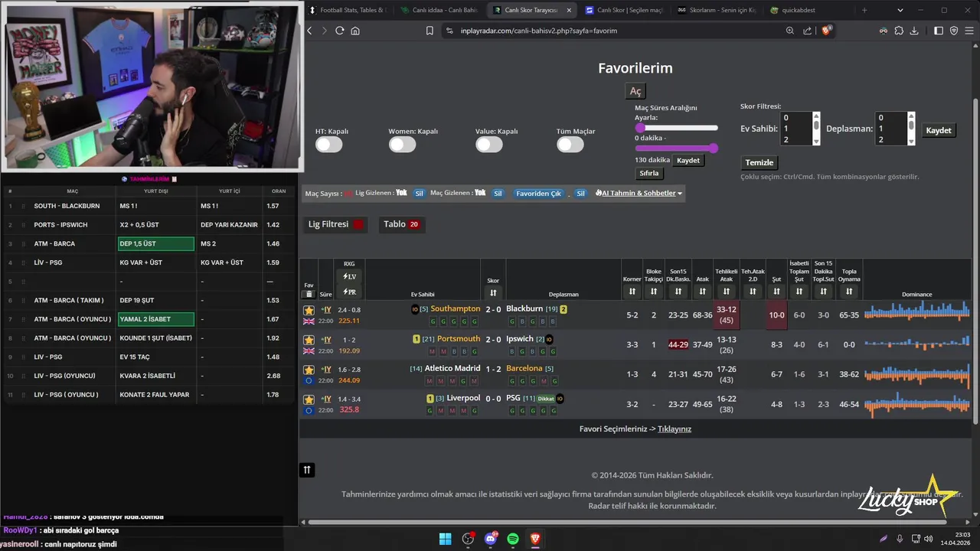The image size is (980, 551).
Task: Click the trash icon under Fav header
Action: point(309,294)
